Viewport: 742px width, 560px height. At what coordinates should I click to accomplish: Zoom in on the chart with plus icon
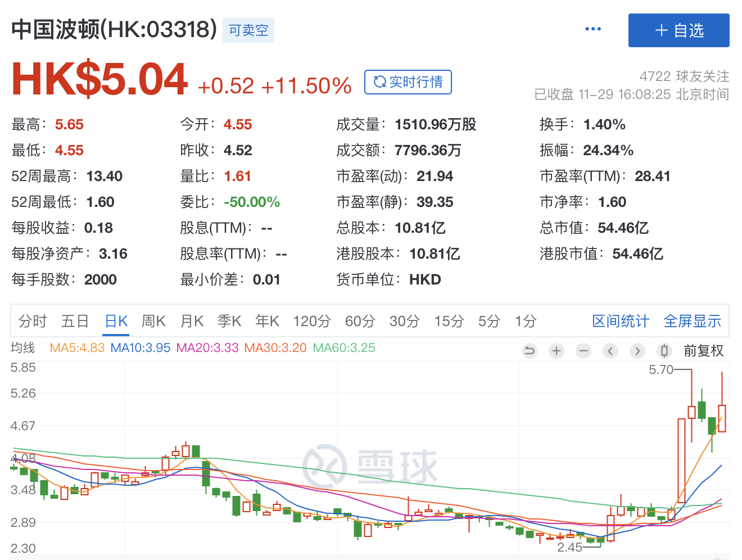click(556, 350)
